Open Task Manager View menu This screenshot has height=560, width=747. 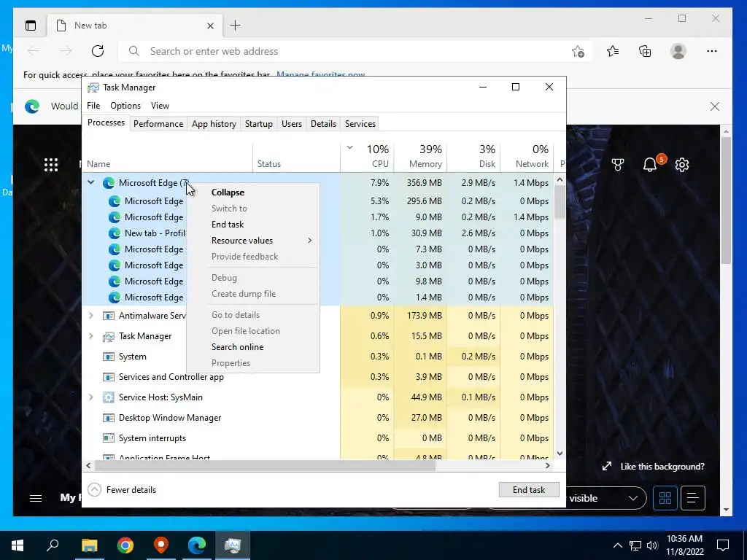[160, 106]
